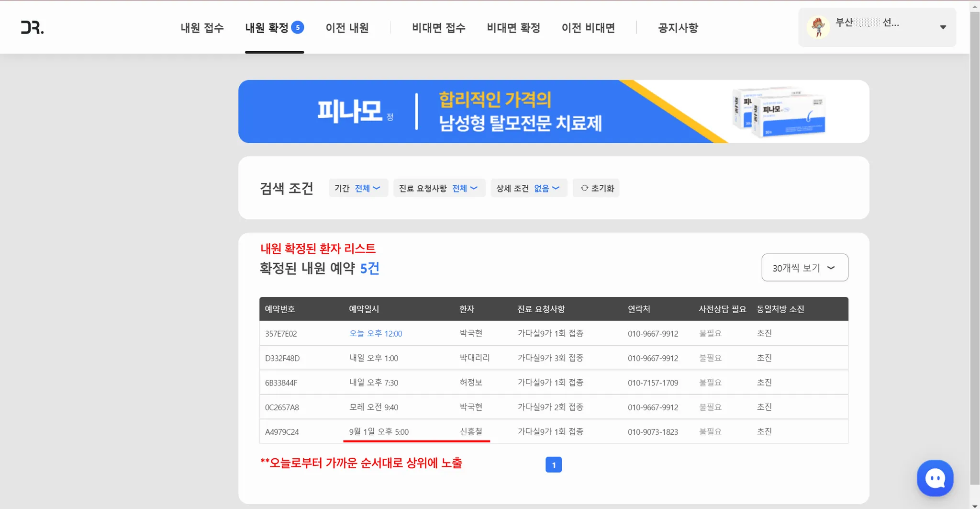The width and height of the screenshot is (980, 509).
Task: Select reservation number D332F48D
Action: click(x=282, y=358)
